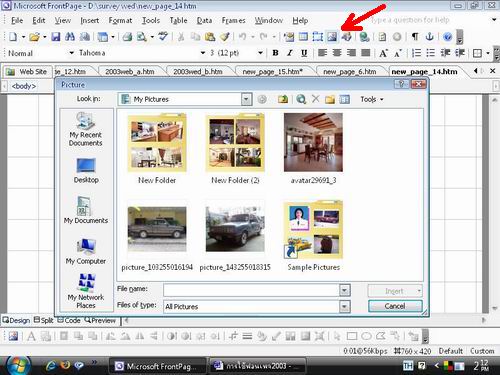Image resolution: width=500 pixels, height=375 pixels.
Task: Click Search the Web icon in Picture dialog
Action: pyautogui.click(x=301, y=99)
